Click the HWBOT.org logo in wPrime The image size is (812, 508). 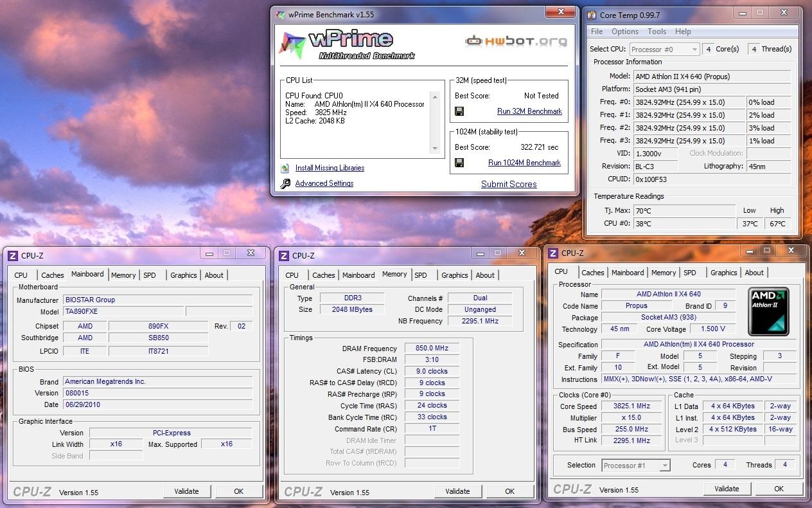pos(516,41)
